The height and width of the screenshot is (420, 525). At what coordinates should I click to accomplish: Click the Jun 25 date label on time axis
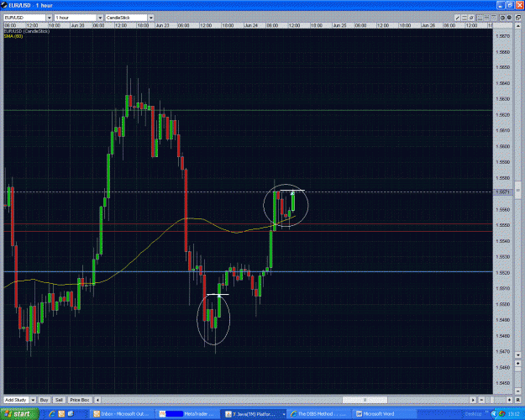pyautogui.click(x=339, y=25)
